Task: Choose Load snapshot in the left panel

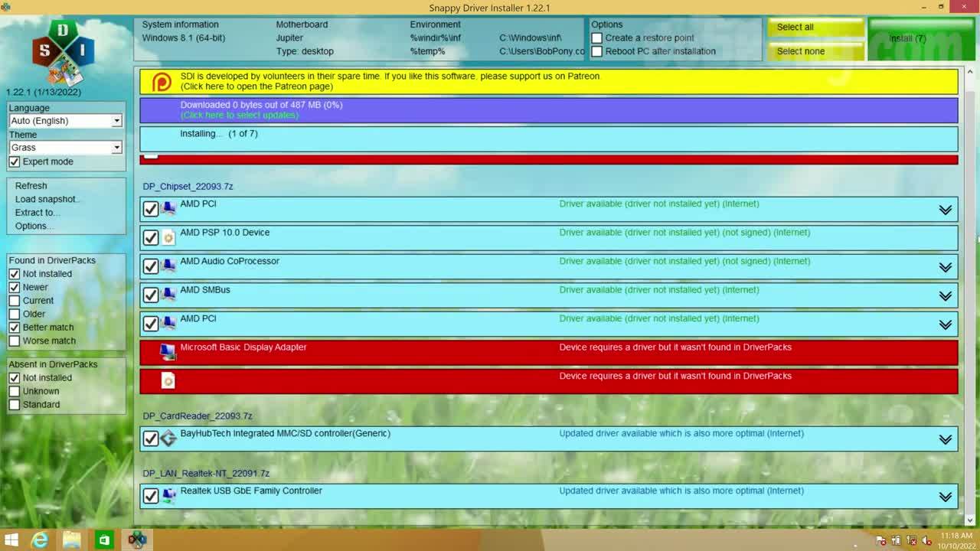Action: click(47, 200)
